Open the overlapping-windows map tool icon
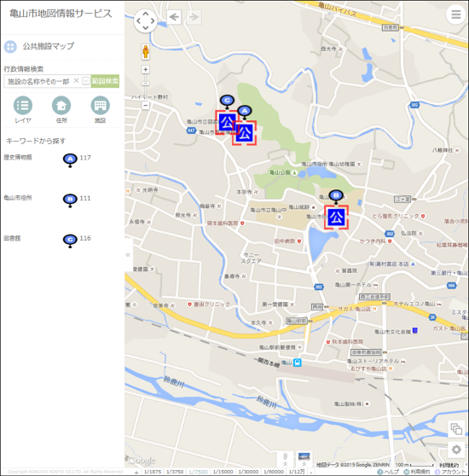 [x=456, y=429]
